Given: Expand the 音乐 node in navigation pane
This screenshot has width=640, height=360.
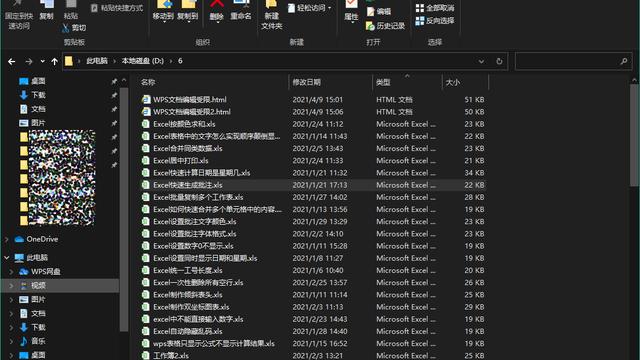Looking at the screenshot, I should (x=11, y=341).
